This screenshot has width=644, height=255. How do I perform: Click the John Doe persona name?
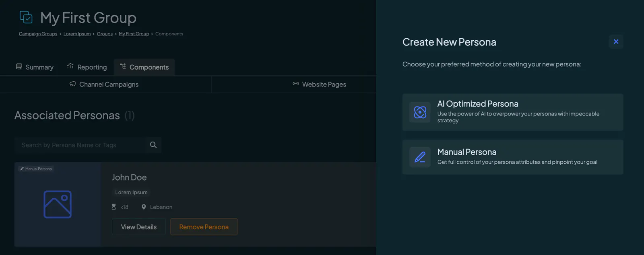(x=129, y=177)
